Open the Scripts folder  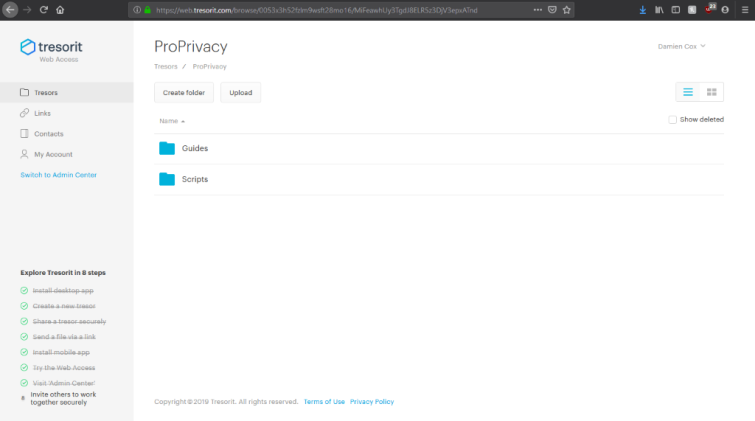click(x=439, y=179)
